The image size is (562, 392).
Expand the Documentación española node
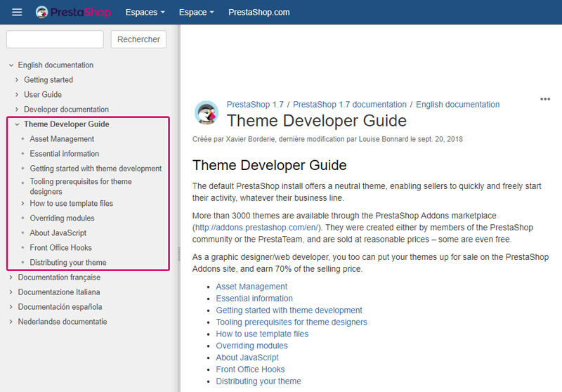pos(11,307)
